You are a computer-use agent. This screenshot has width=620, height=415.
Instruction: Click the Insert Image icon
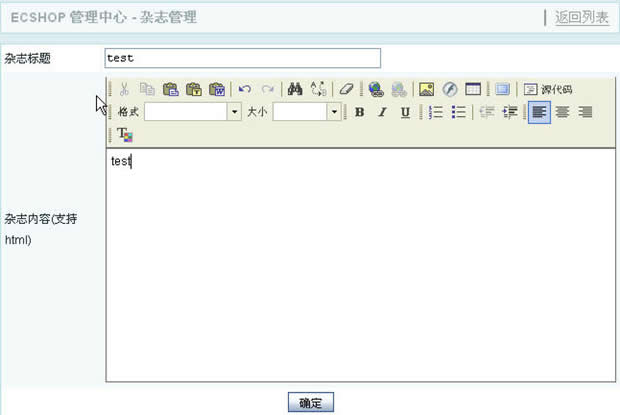click(x=426, y=89)
